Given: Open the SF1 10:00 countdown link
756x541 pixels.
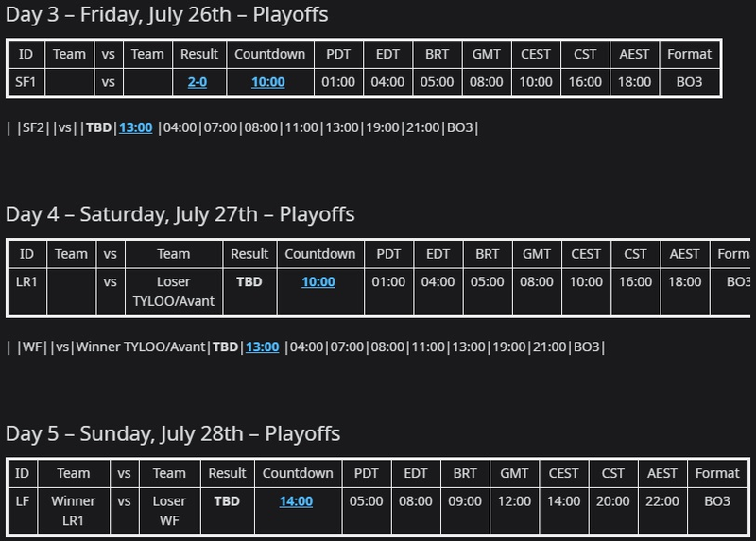Looking at the screenshot, I should (268, 82).
